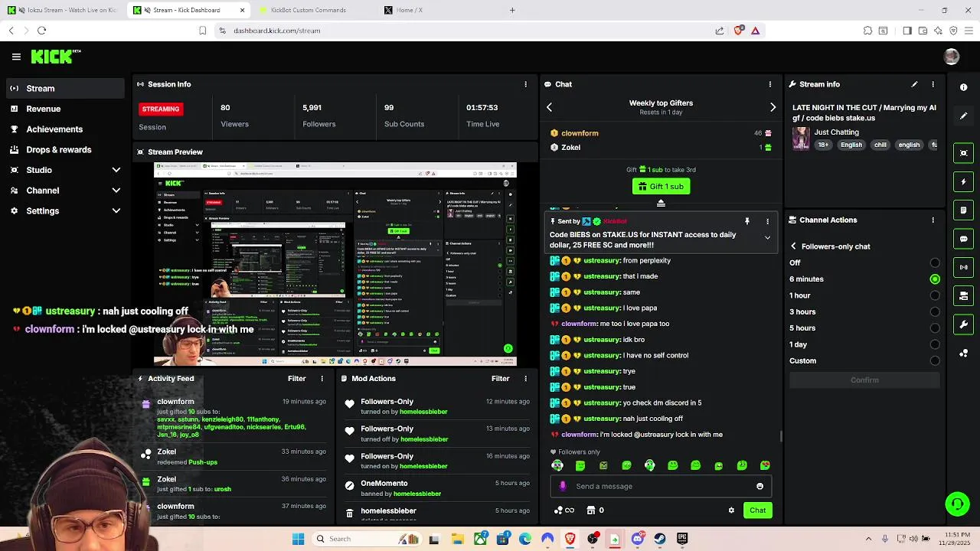Click the stream preview thumbnail
980x551 pixels.
(335, 265)
